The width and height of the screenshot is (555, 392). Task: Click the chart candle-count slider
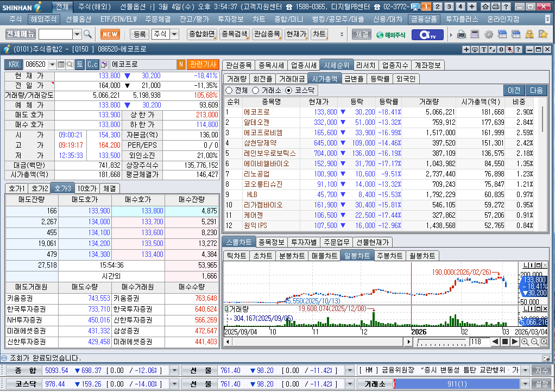pos(442,342)
